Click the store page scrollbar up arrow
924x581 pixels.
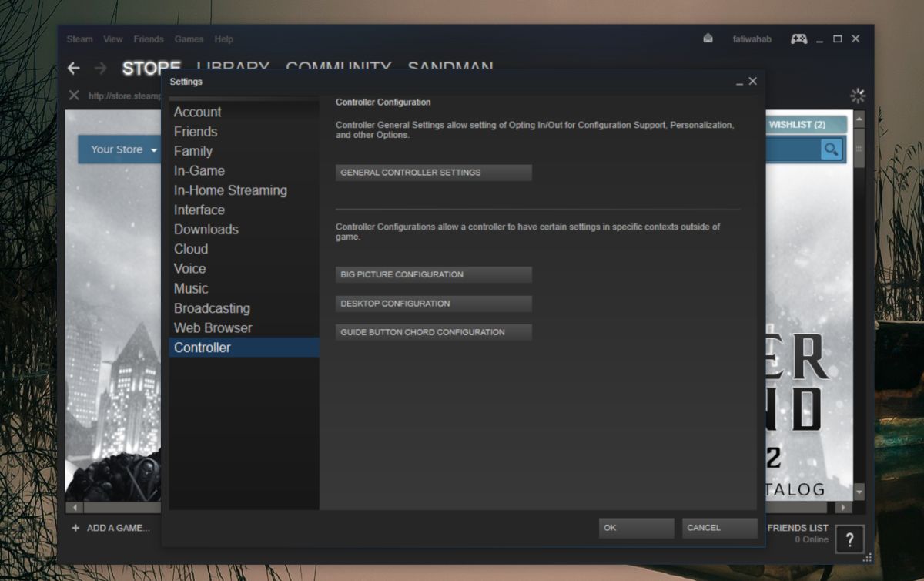click(x=859, y=119)
